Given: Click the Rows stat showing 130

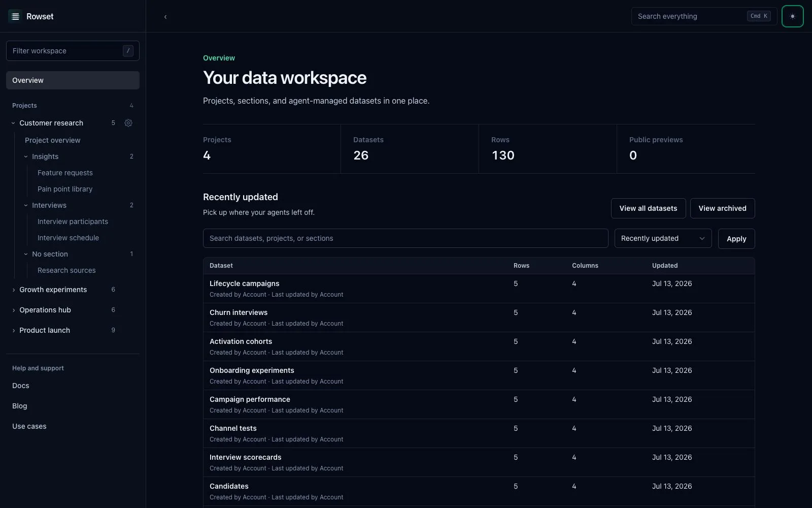Looking at the screenshot, I should [548, 149].
